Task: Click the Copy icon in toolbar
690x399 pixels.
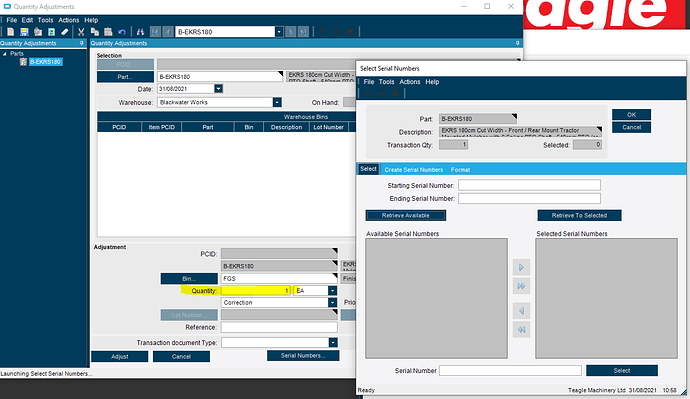Action: (x=95, y=32)
